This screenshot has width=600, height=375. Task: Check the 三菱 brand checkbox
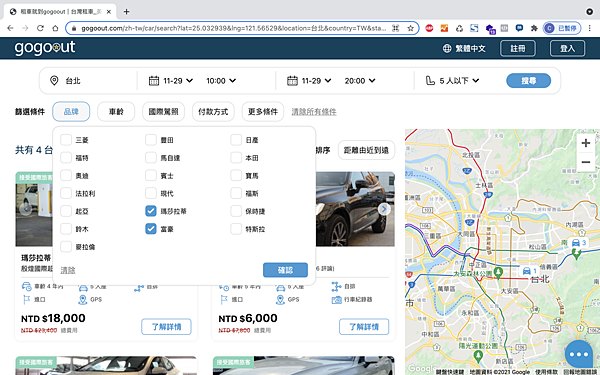[x=66, y=140]
